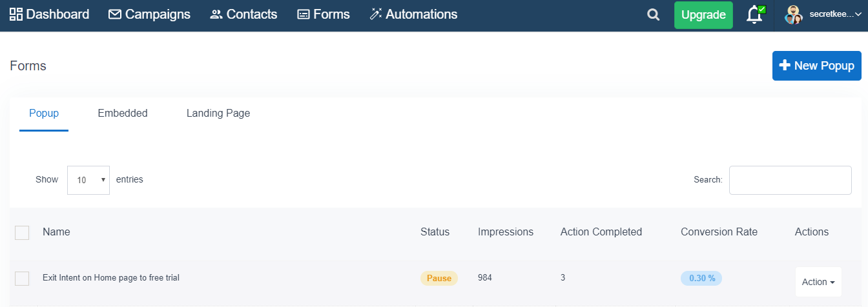Check the Exit Intent popup row checkbox
868x307 pixels.
[x=22, y=279]
